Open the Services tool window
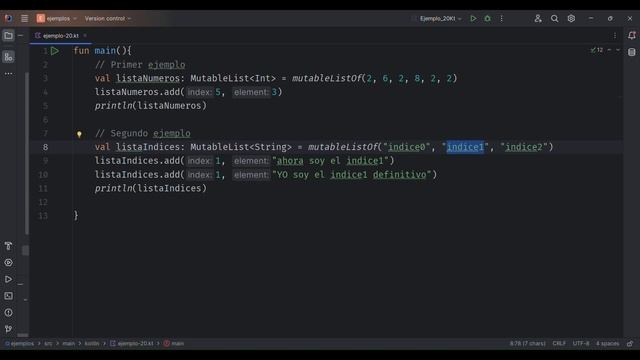 pyautogui.click(x=8, y=262)
